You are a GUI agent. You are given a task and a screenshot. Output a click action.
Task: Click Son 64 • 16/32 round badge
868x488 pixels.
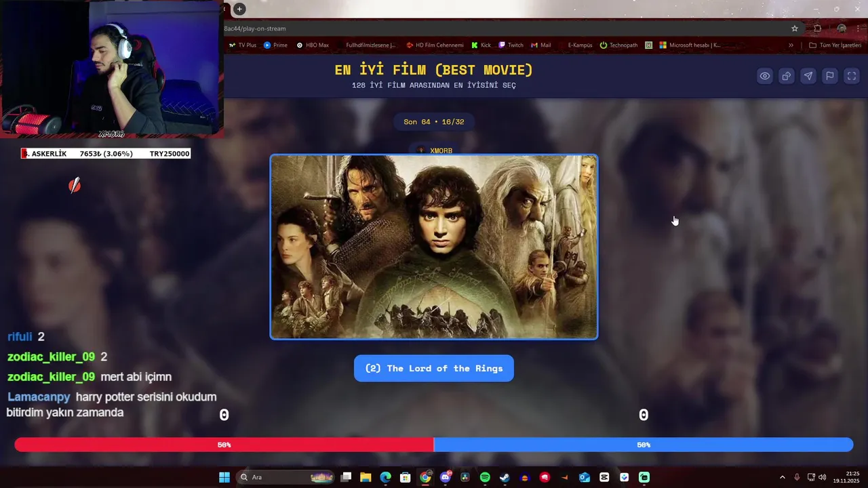pos(434,122)
